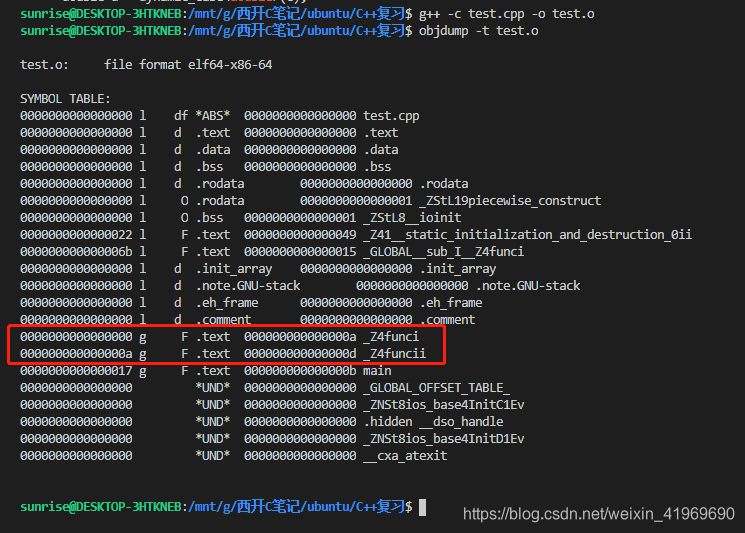Click the '.bss' symbol name at end of its 'd' row

pos(377,167)
